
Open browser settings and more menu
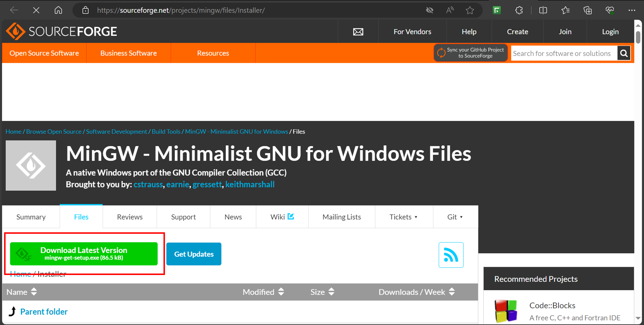coord(632,10)
